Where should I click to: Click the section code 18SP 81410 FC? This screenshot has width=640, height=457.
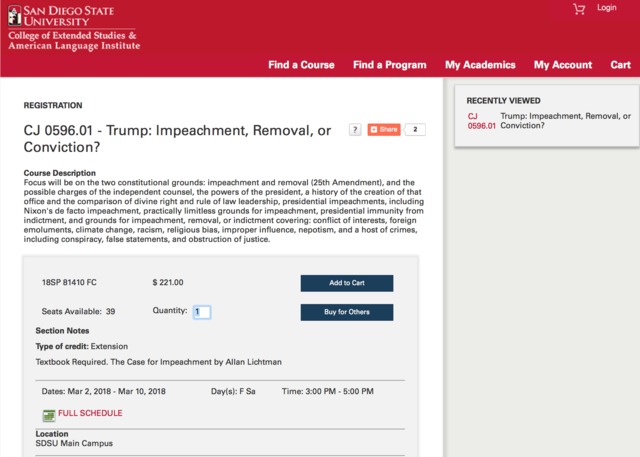(69, 282)
